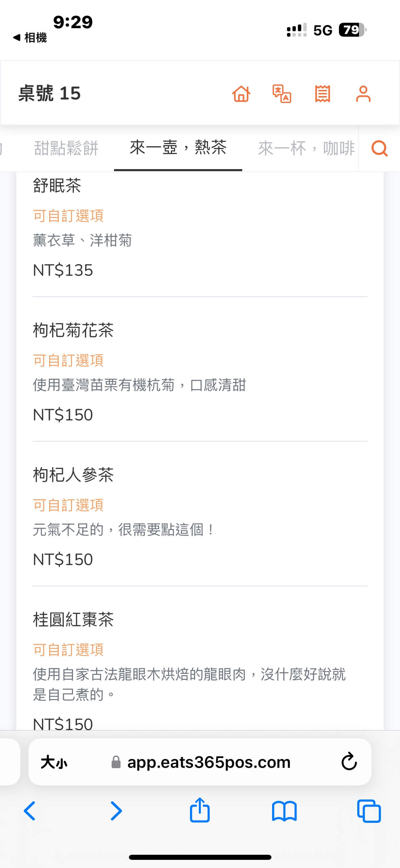Select 枸杞菊花茶 menu item
This screenshot has width=400, height=868.
point(73,330)
